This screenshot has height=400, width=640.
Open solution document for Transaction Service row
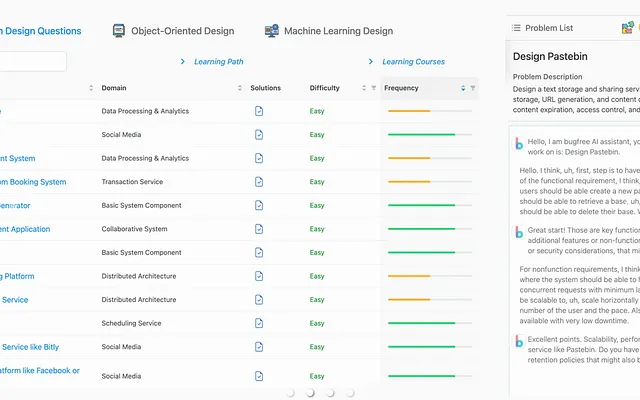click(x=259, y=182)
